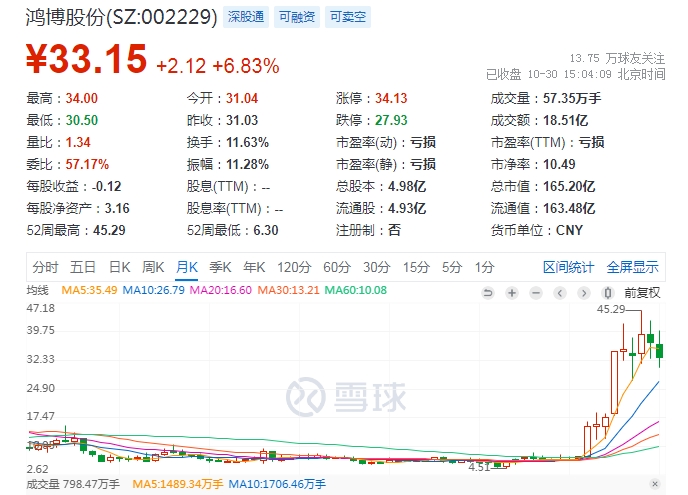Click the 成交量 798.47万手 label
The width and height of the screenshot is (688, 495).
point(73,484)
